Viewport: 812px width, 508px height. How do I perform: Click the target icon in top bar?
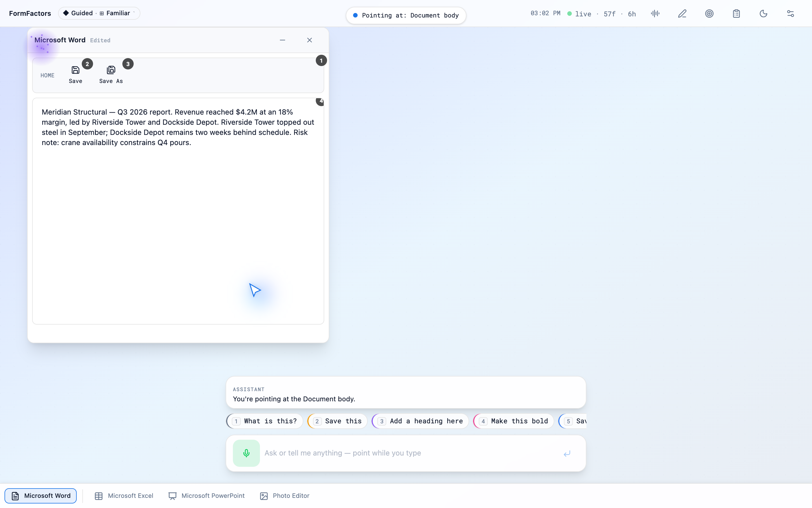point(709,14)
